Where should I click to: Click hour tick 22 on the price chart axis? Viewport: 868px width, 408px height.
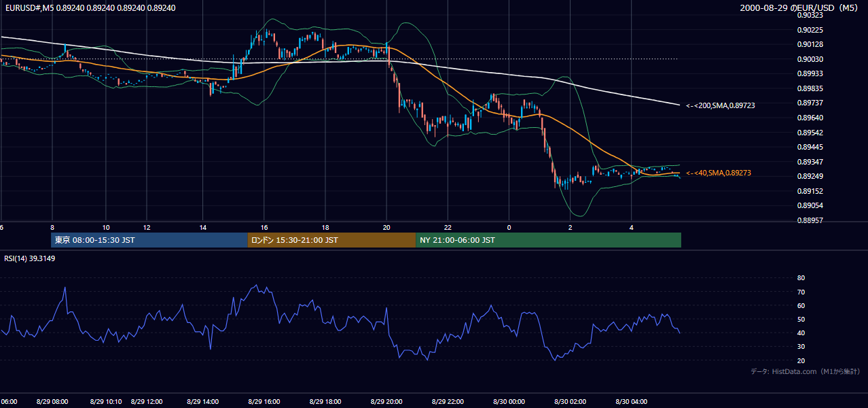point(448,227)
